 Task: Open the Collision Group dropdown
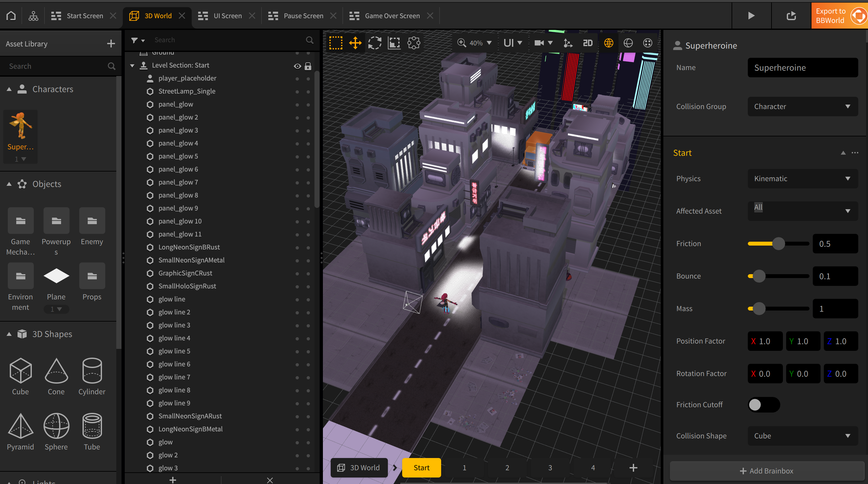pyautogui.click(x=803, y=107)
